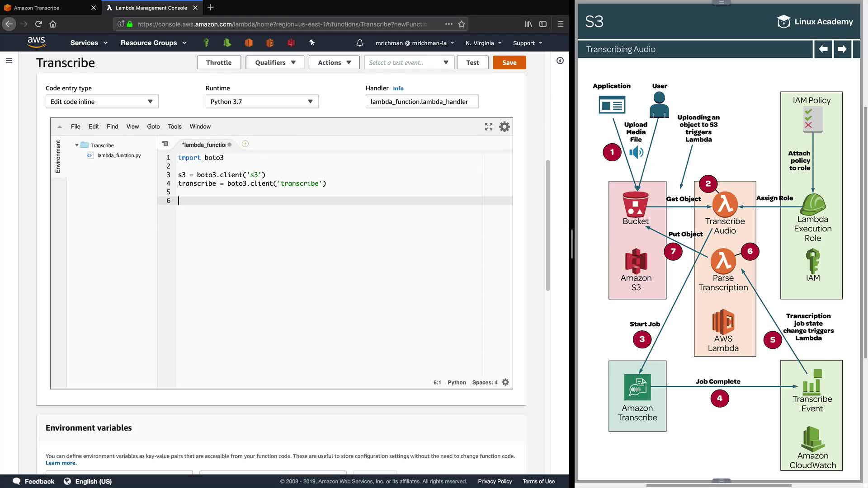Switch to the Amazon Transcribe browser tab
The height and width of the screenshot is (488, 868).
point(37,8)
